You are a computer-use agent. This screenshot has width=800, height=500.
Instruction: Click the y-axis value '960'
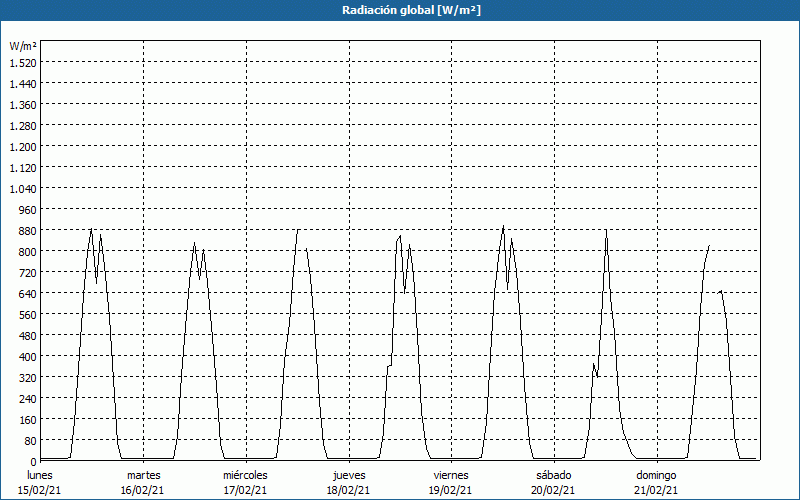[28, 210]
